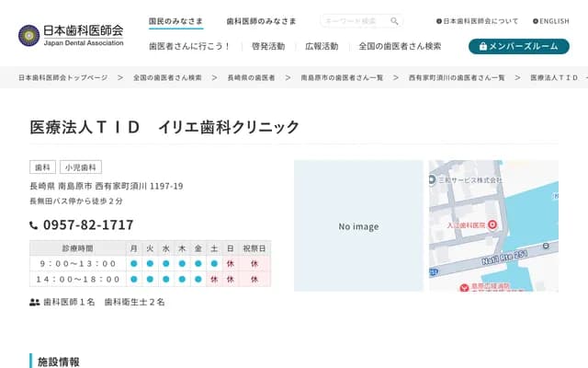
Task: Switch site language to ENGLISH
Action: [550, 21]
